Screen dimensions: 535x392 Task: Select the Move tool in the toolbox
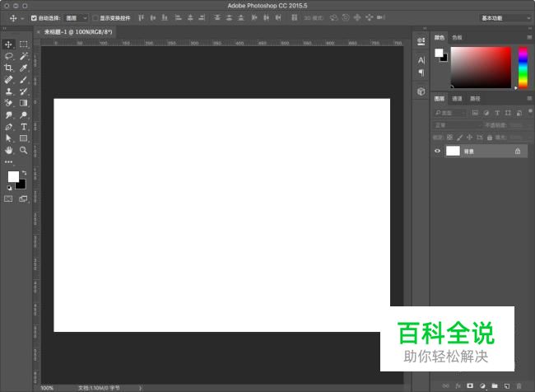point(9,44)
